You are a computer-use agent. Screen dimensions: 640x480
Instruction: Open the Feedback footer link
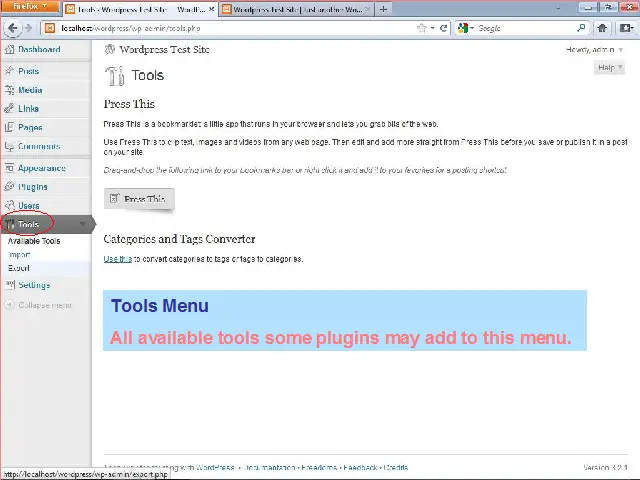pos(360,467)
